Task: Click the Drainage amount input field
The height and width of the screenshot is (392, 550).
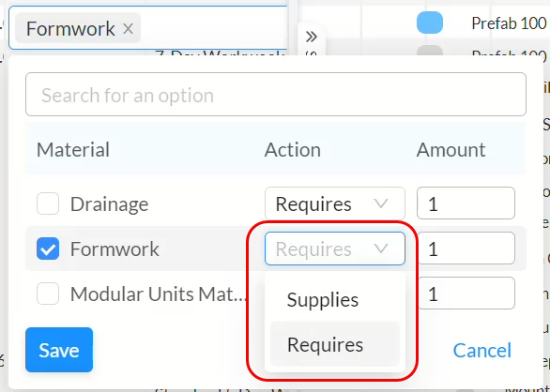Action: [466, 204]
